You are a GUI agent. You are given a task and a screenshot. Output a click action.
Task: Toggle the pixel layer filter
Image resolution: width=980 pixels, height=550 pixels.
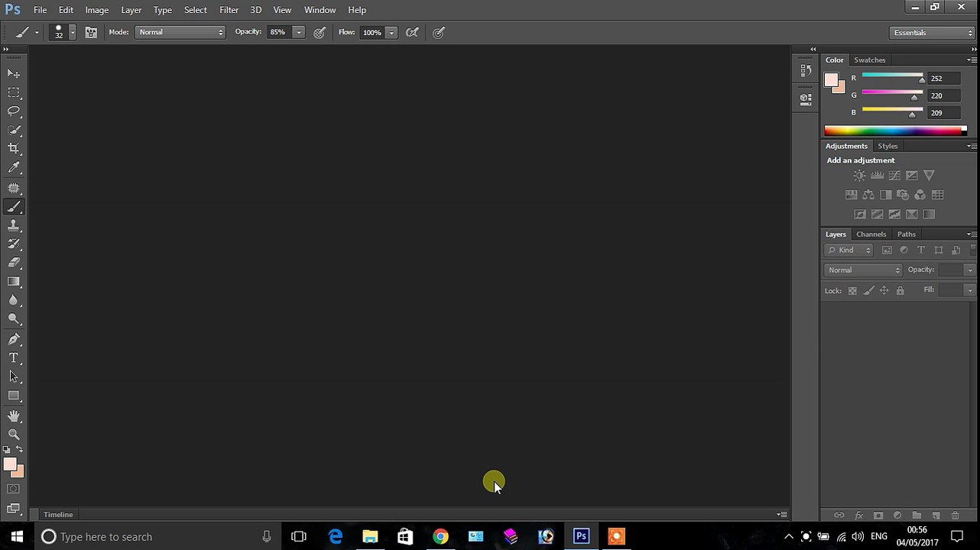coord(887,250)
